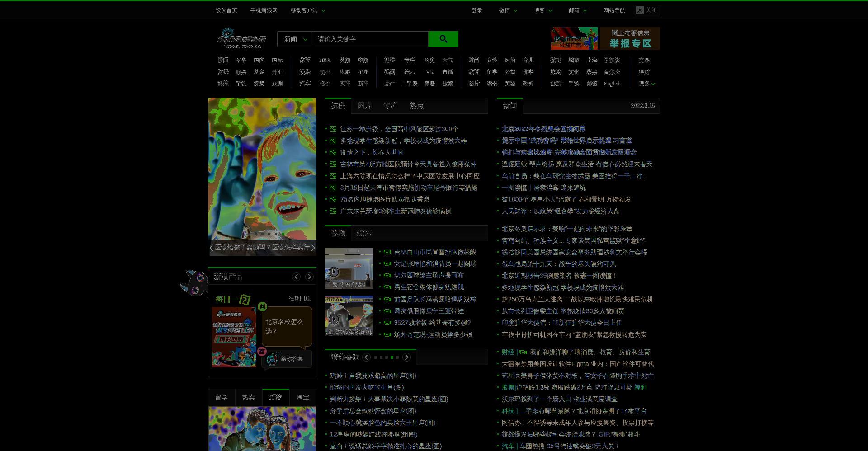Click image icon before 疫情之下，长春人世间

pyautogui.click(x=333, y=152)
